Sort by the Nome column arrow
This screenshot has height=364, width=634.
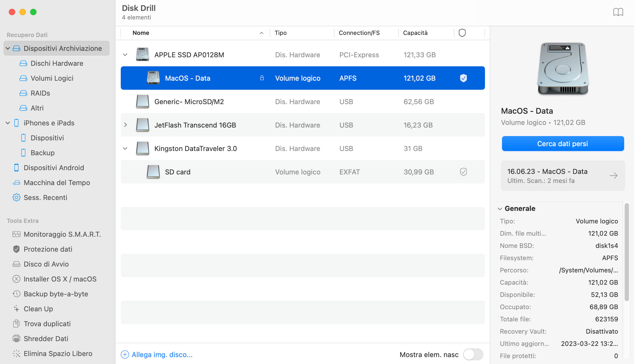point(262,33)
